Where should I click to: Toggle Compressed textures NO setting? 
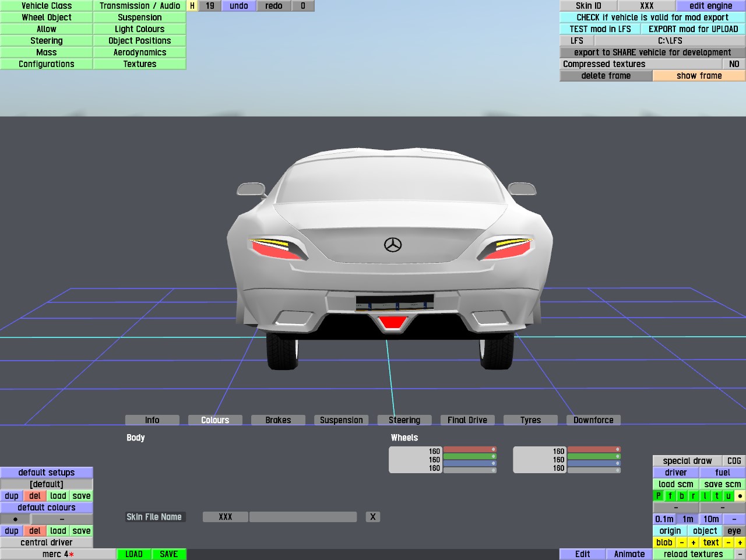[734, 64]
